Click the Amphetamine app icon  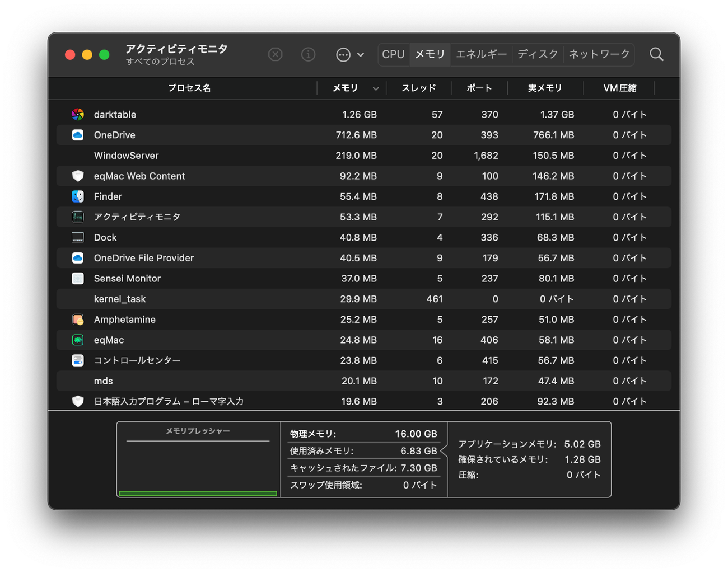[78, 320]
